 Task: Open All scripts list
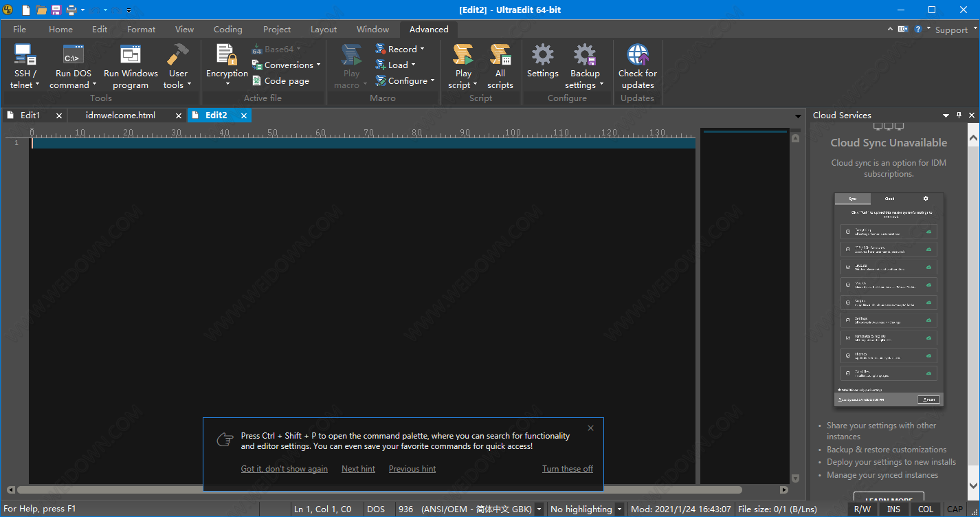pos(500,67)
